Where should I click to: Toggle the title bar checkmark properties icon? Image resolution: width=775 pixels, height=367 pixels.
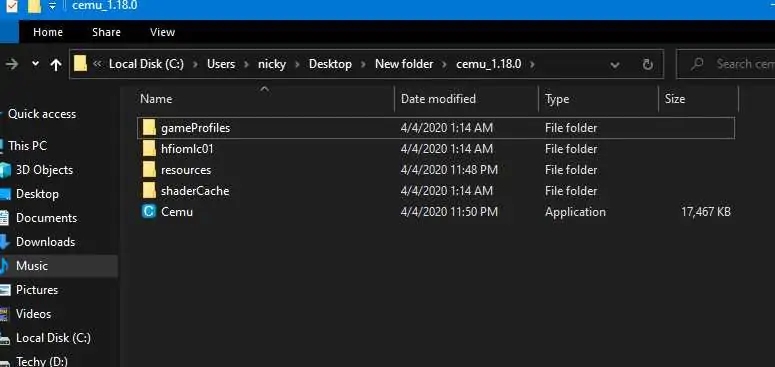pos(12,6)
